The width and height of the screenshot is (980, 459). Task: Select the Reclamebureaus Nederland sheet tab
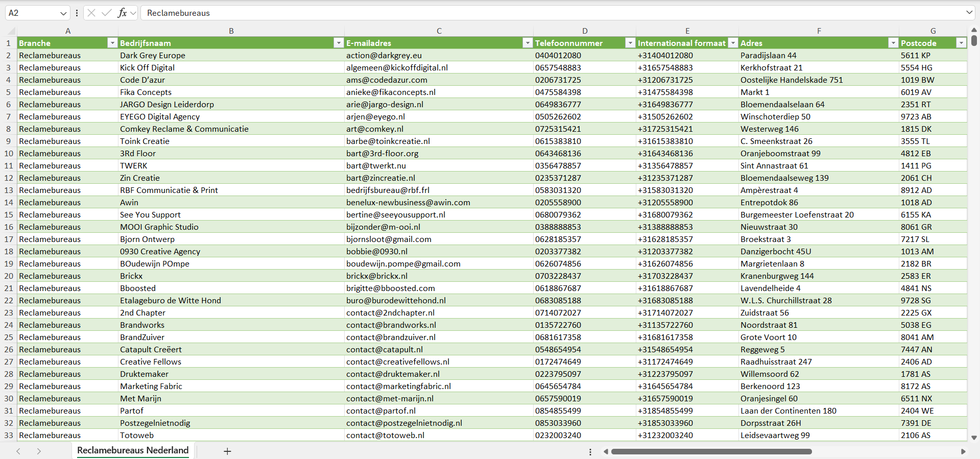pos(133,450)
